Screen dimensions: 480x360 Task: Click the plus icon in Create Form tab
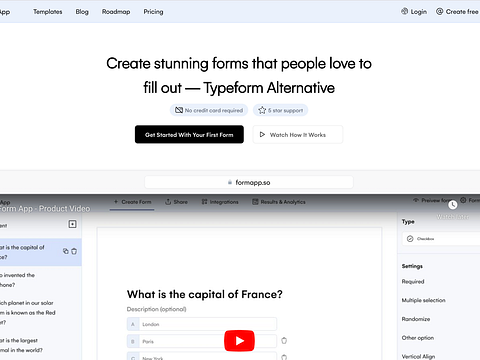[x=116, y=202]
